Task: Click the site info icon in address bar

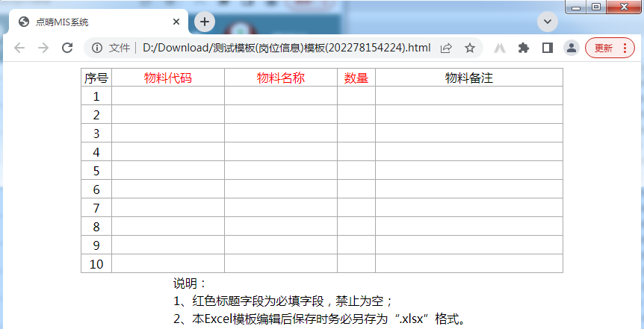Action: pos(97,48)
